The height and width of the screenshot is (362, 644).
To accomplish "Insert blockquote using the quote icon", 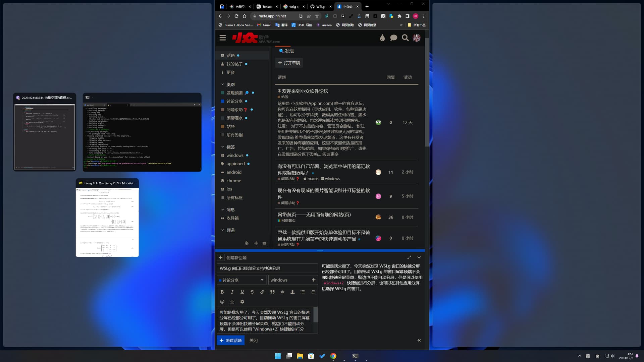I will click(272, 292).
